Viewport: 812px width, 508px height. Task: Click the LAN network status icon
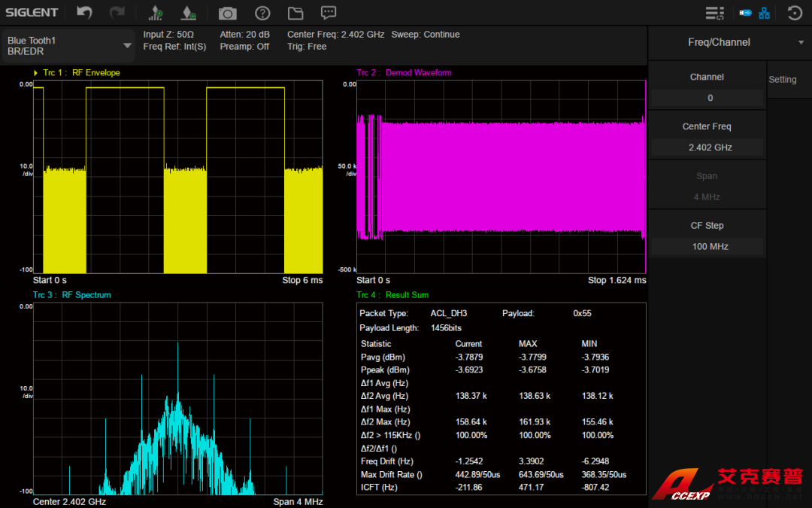765,13
